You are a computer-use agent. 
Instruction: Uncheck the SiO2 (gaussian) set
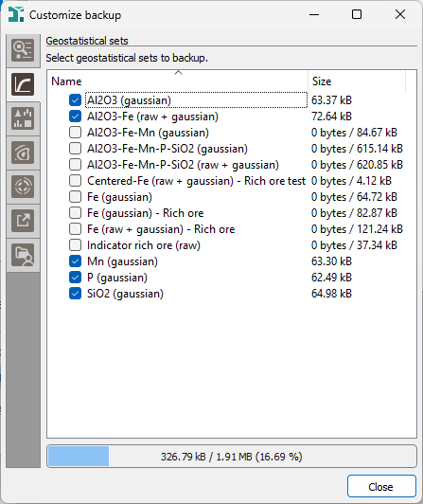[75, 294]
